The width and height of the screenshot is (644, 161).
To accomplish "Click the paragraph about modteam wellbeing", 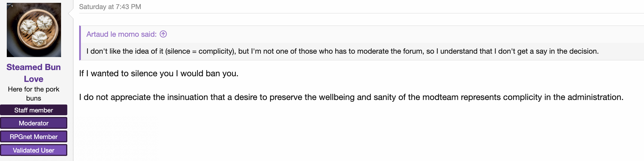I will click(x=351, y=97).
